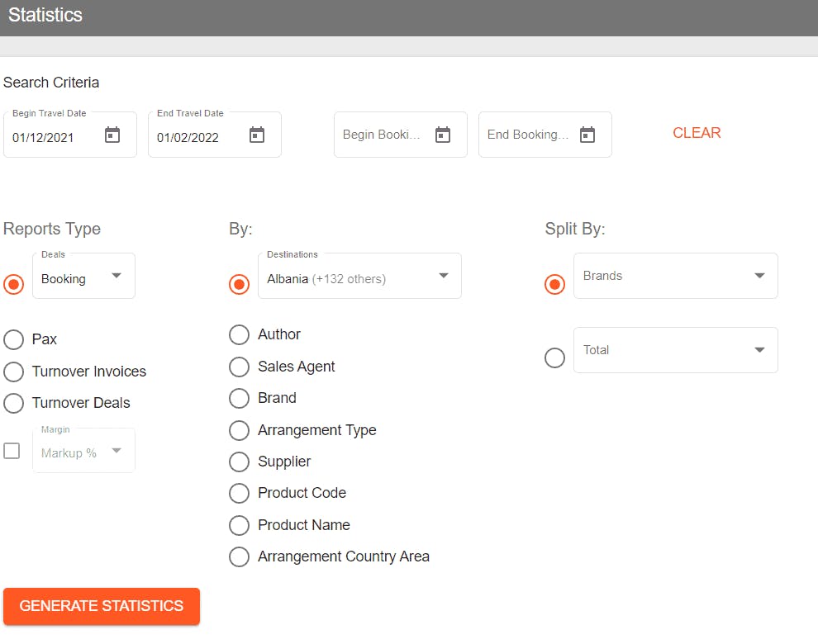Viewport: 818px width, 644px height.
Task: Select Arrangement Country Area option
Action: click(240, 556)
